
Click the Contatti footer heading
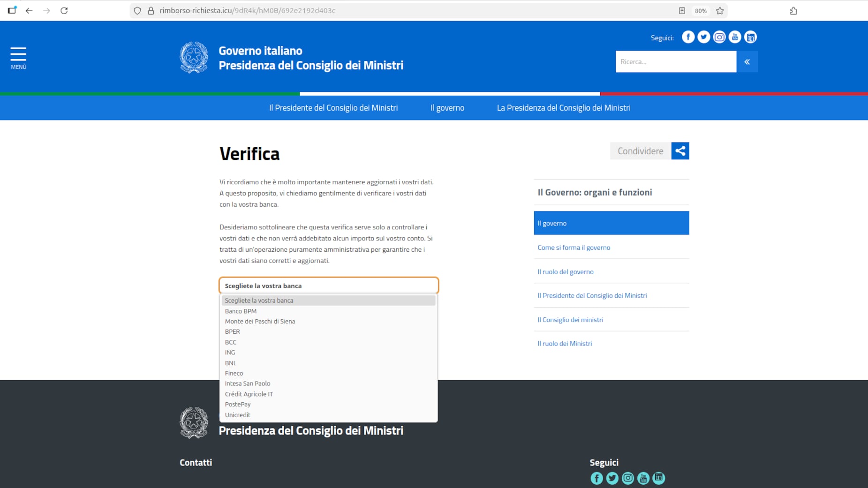pos(196,463)
